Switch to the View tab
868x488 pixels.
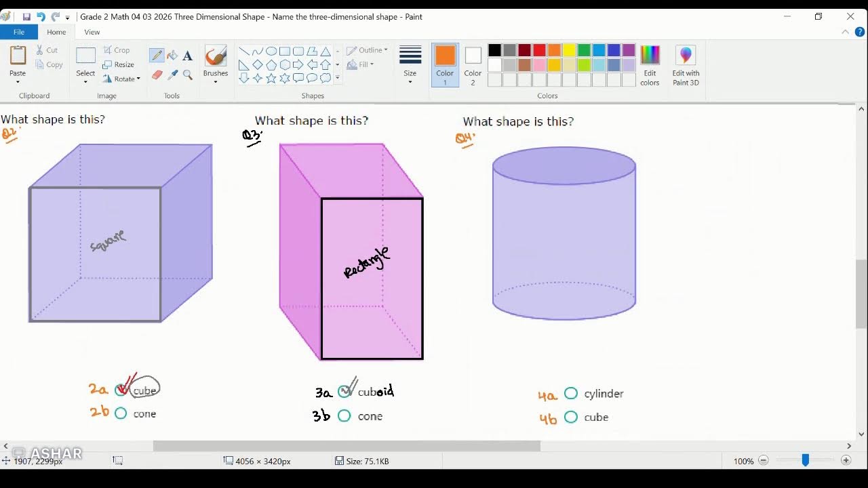(92, 32)
